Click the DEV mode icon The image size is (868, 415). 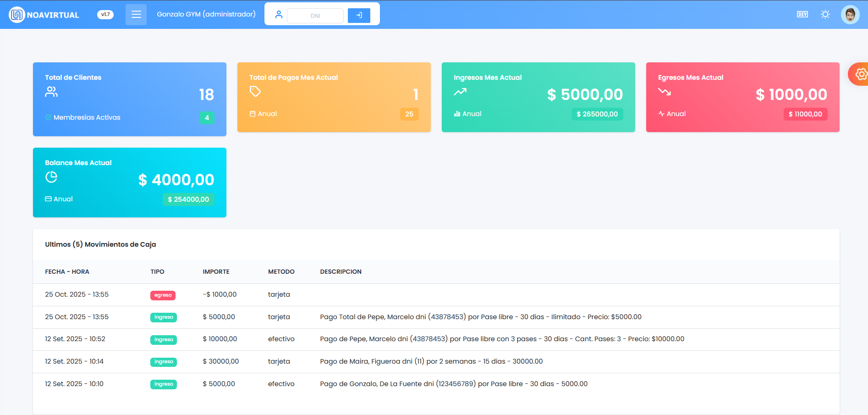pyautogui.click(x=802, y=15)
